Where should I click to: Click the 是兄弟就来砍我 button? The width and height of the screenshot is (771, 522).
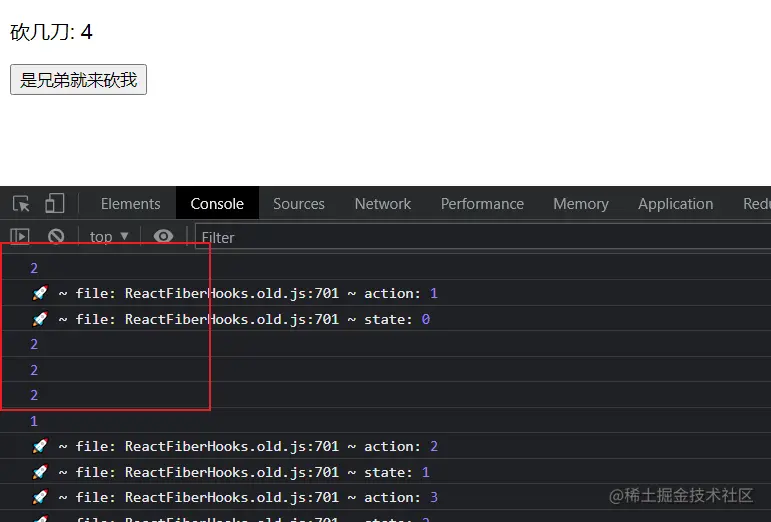78,80
